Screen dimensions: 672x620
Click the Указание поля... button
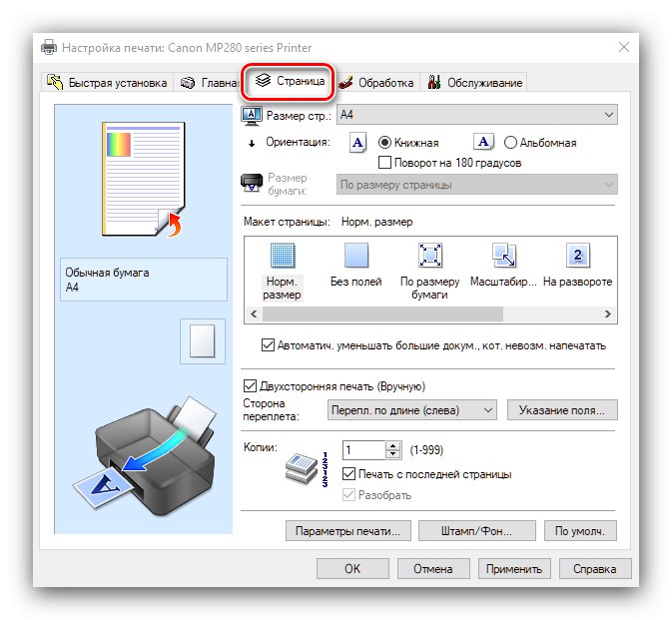click(x=562, y=410)
